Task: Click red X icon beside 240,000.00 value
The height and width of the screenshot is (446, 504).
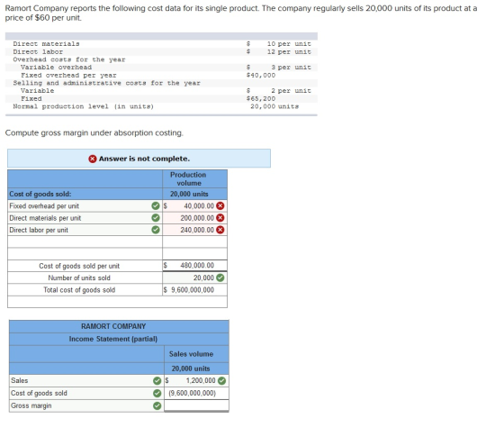Action: (220, 230)
